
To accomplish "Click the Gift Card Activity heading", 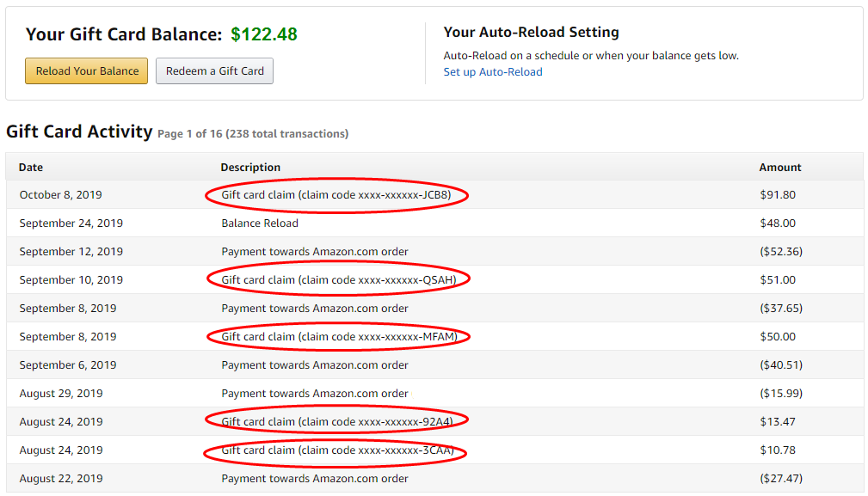I will point(80,132).
